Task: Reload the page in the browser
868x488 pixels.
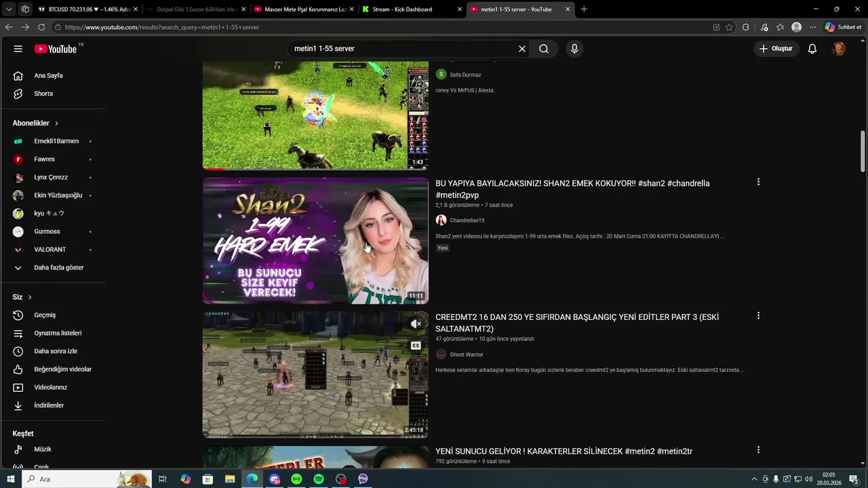Action: pyautogui.click(x=41, y=27)
